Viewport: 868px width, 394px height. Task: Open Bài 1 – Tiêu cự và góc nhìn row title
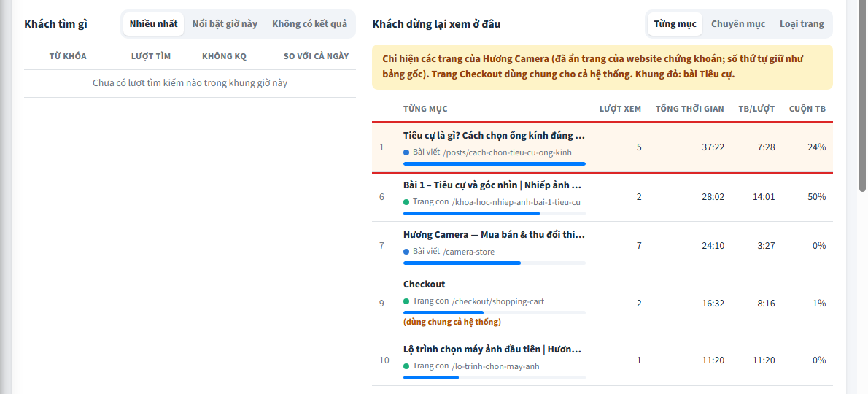[492, 185]
